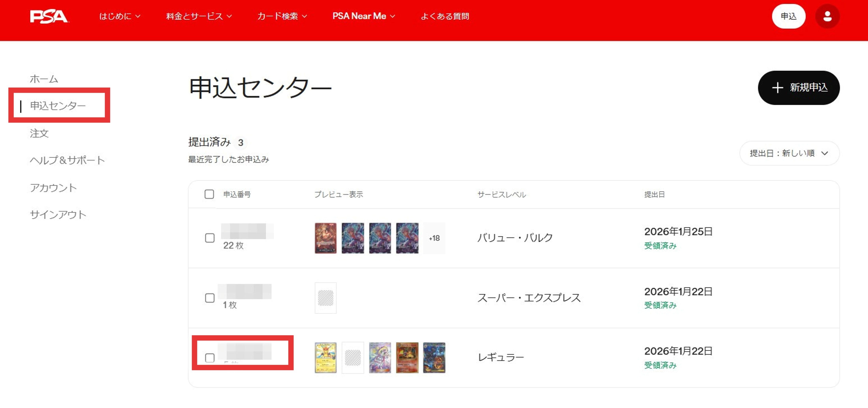Open ヘルプ&サポート sidebar item

(67, 160)
